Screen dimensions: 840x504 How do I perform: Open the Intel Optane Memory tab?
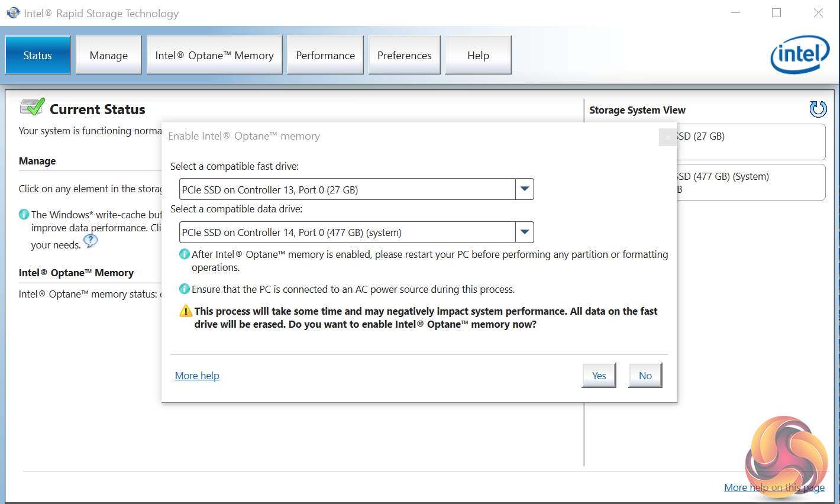(215, 55)
